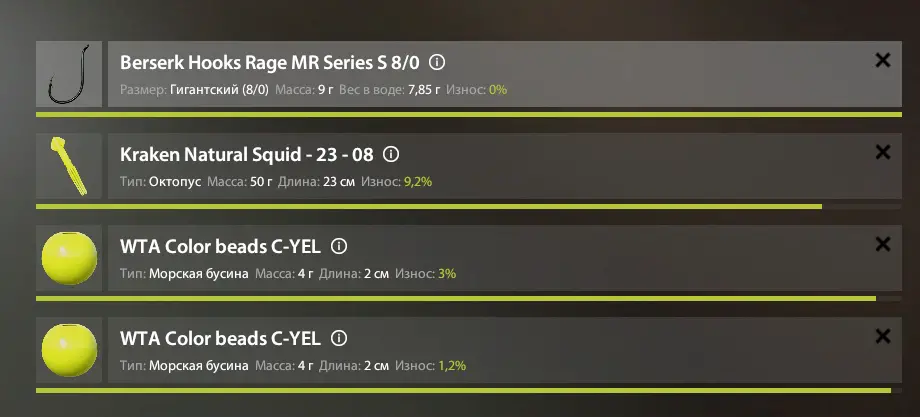
Task: Click the durability bar under Kraken Natural Squid
Action: click(469, 206)
